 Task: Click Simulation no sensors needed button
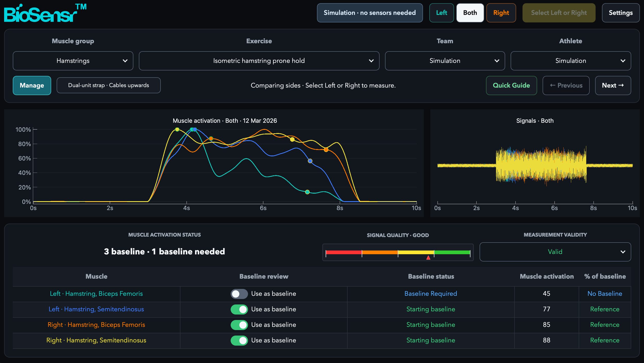(x=370, y=13)
